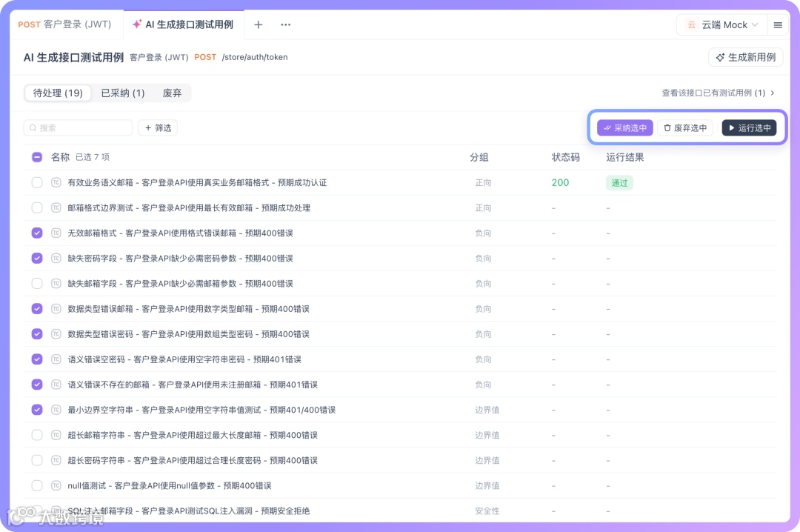Open the hamburger menu at top right
This screenshot has height=532, width=800.
tap(778, 25)
